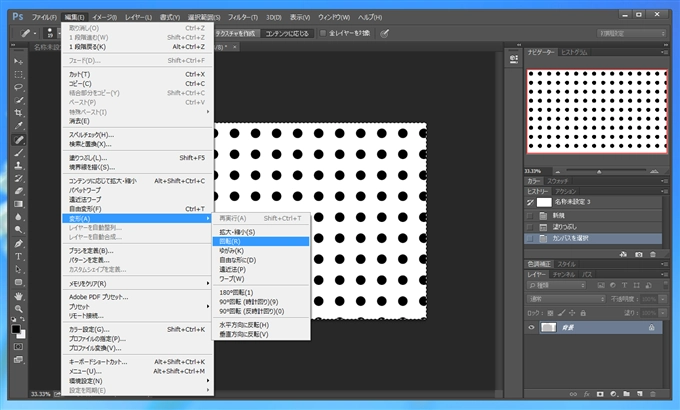Select the History Brush tool
Screen dimensions: 680x410
pos(18,178)
